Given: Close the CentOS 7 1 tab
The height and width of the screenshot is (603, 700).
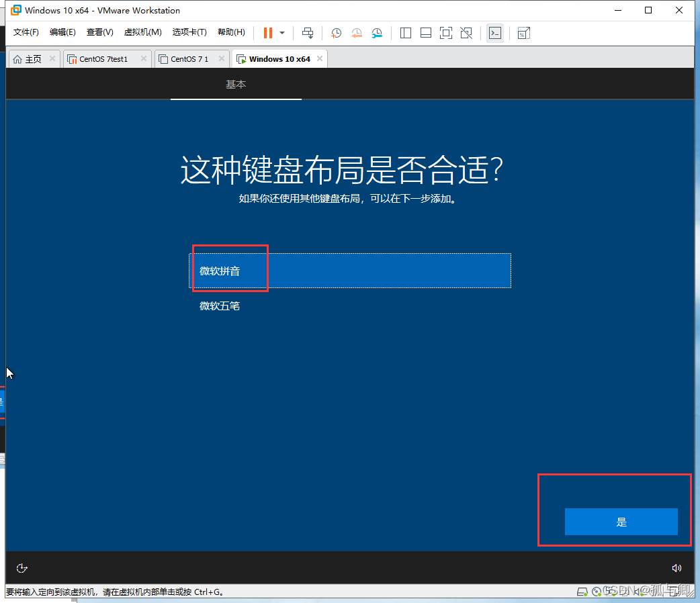Looking at the screenshot, I should [x=222, y=58].
